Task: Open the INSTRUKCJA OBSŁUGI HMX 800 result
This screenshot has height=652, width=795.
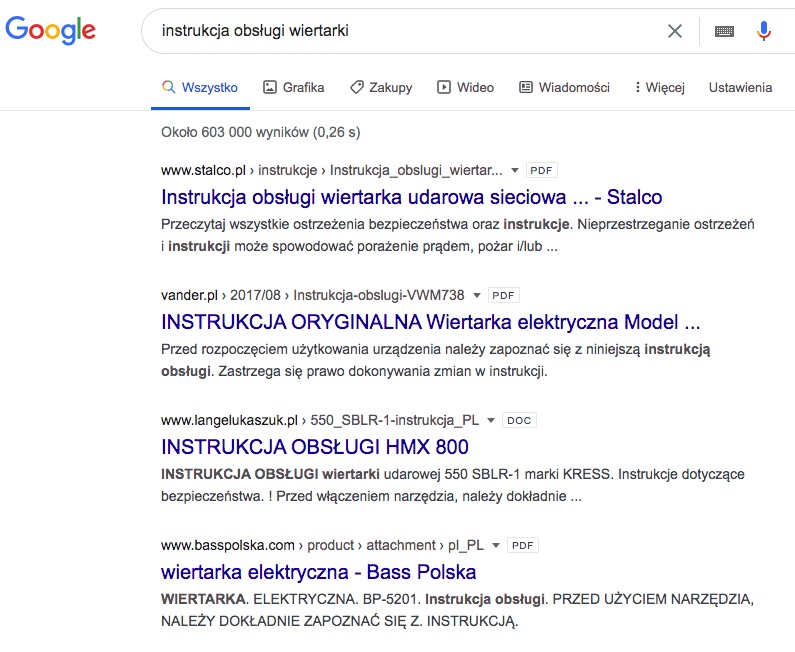Action: click(315, 447)
